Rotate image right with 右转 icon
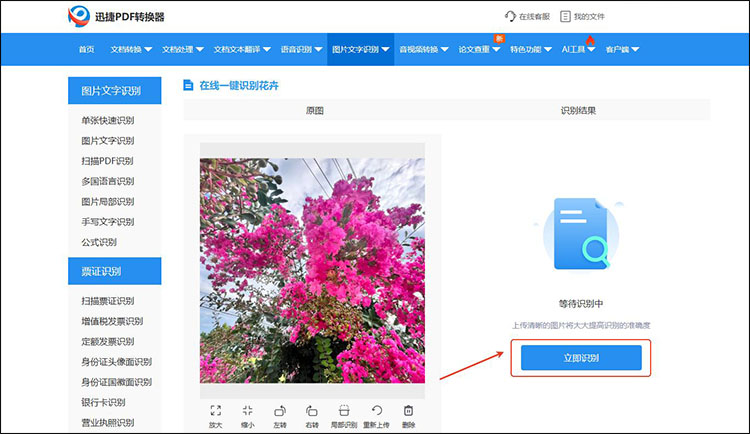The image size is (750, 434). pos(312,411)
